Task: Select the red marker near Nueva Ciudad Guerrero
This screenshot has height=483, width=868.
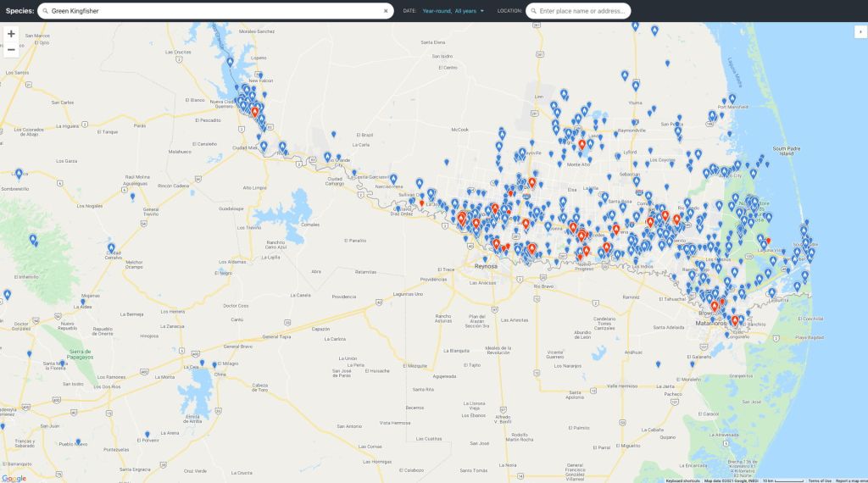Action: (x=254, y=111)
